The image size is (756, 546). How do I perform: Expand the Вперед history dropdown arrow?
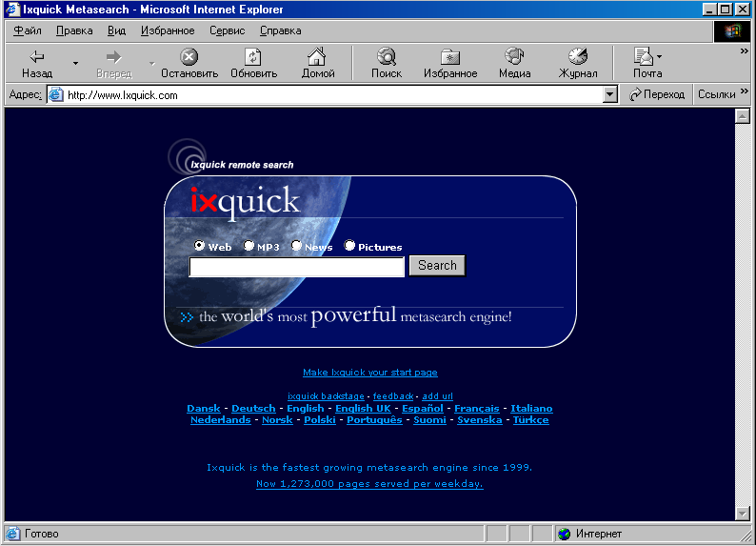pyautogui.click(x=152, y=63)
